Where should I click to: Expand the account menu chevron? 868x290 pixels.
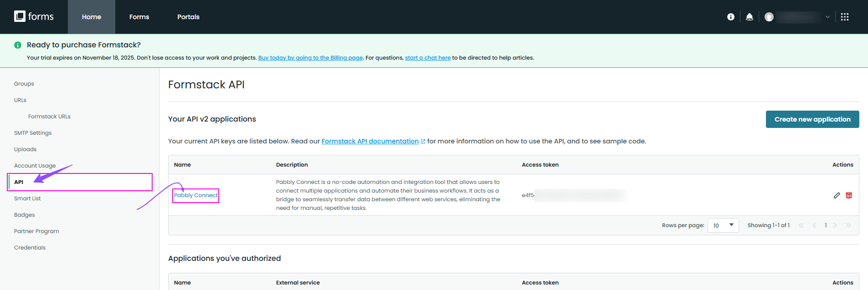(x=827, y=17)
